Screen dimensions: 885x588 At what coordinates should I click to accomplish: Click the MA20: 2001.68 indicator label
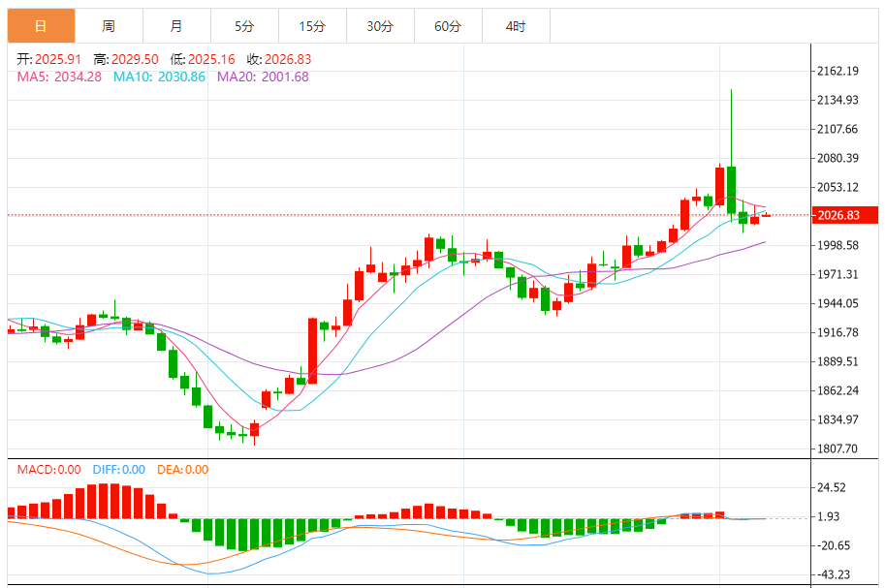pos(263,77)
